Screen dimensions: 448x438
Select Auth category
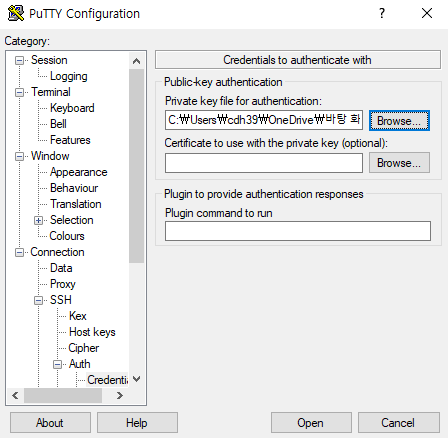[x=80, y=364]
